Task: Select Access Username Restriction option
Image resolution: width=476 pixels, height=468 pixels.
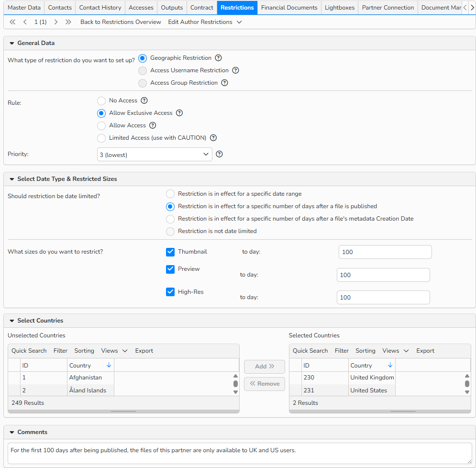Action: [x=143, y=70]
